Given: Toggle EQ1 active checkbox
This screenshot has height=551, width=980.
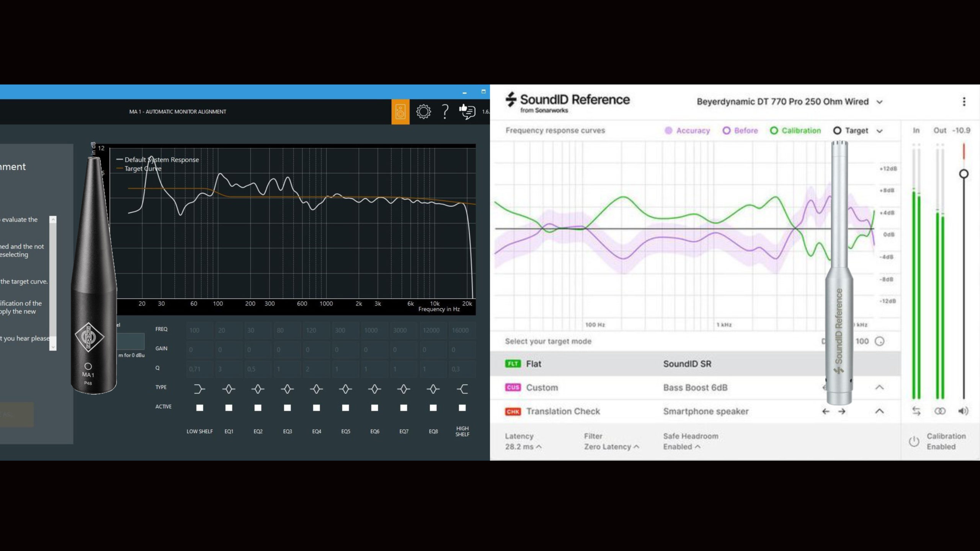Looking at the screenshot, I should tap(229, 408).
